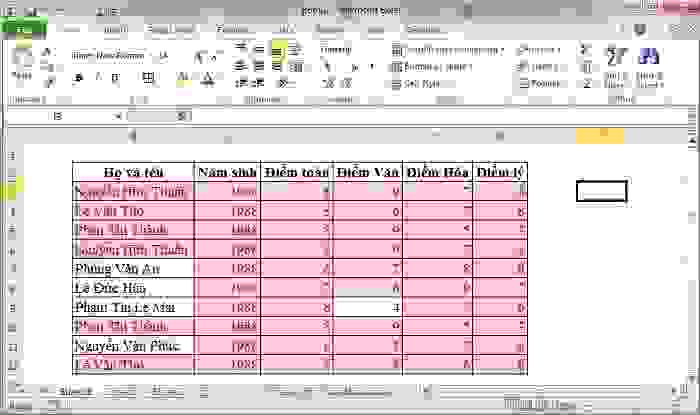This screenshot has width=700, height=415.
Task: Click the 'Điểm Hóa' header cell
Action: [x=438, y=172]
